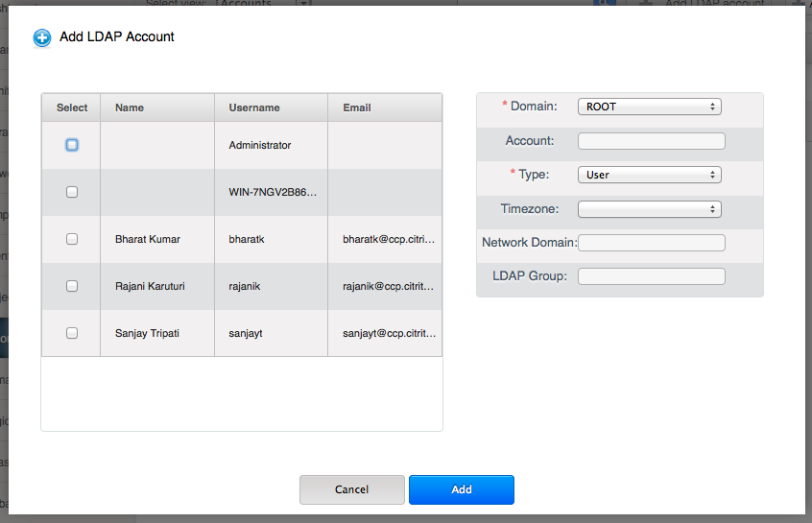Click the Name column header
Image resolution: width=812 pixels, height=523 pixels.
(x=130, y=107)
